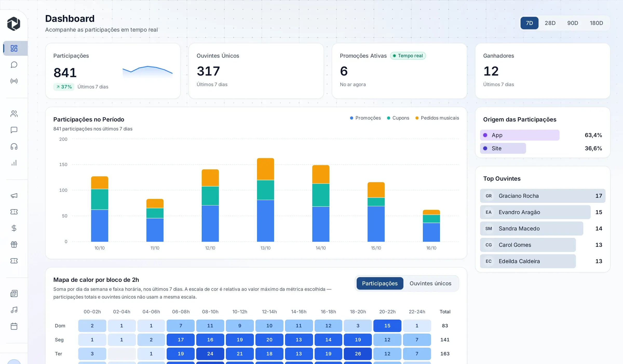Image resolution: width=623 pixels, height=364 pixels.
Task: Click the App origin progress bar
Action: tap(520, 135)
